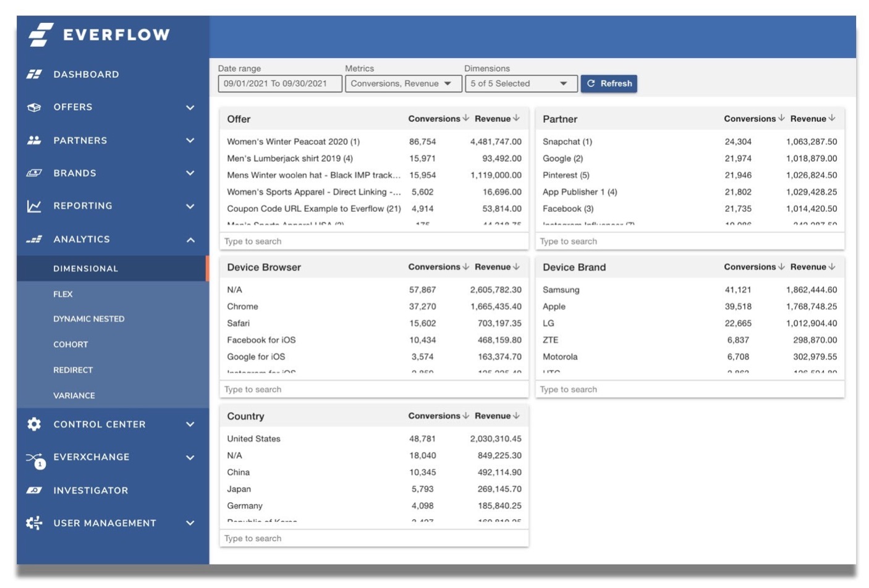Expand the EverXchange menu chevron
The width and height of the screenshot is (869, 588).
[x=190, y=457]
